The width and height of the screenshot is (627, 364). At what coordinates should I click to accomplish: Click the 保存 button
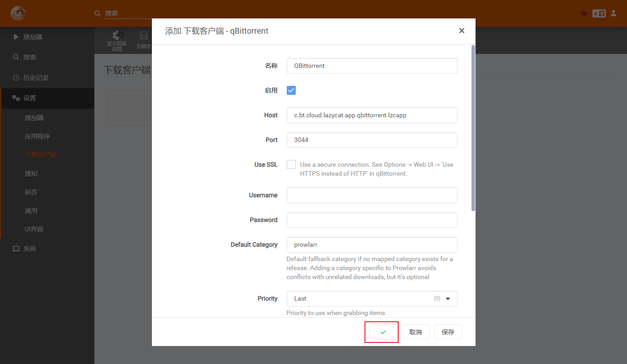[x=448, y=332]
